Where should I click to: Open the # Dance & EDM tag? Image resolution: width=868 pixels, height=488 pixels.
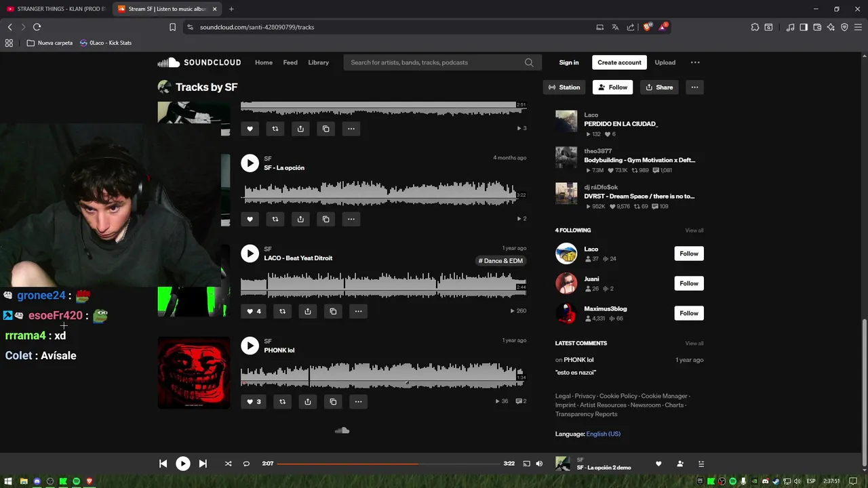pos(500,261)
